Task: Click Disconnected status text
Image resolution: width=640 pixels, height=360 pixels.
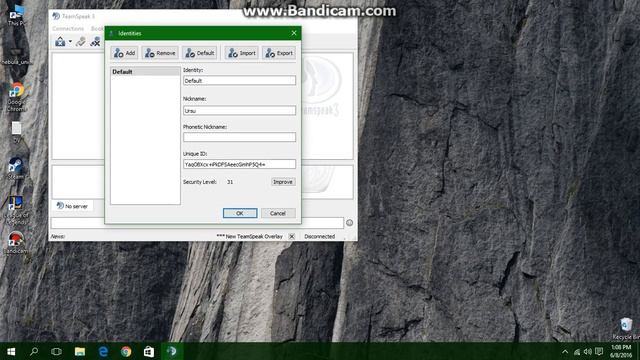Action: (x=320, y=237)
